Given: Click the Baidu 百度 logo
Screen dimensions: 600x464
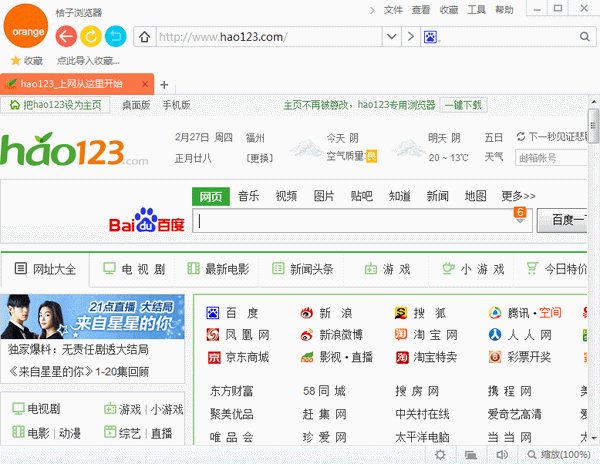Looking at the screenshot, I should coord(147,220).
